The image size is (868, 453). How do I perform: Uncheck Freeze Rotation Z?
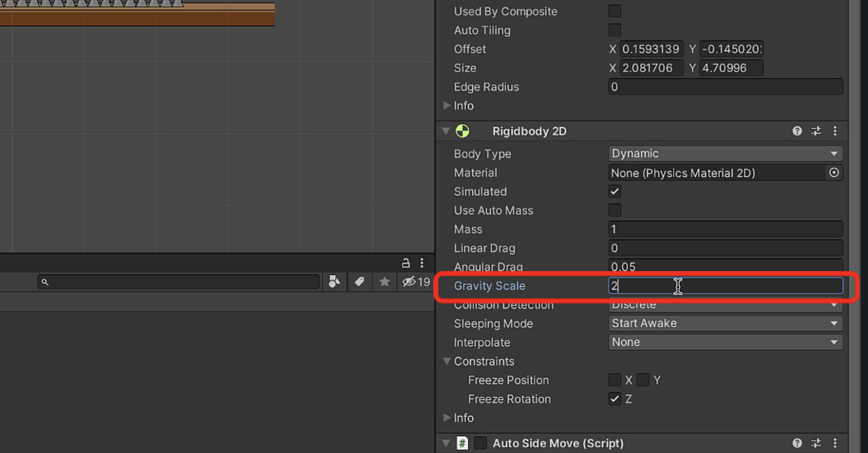615,399
